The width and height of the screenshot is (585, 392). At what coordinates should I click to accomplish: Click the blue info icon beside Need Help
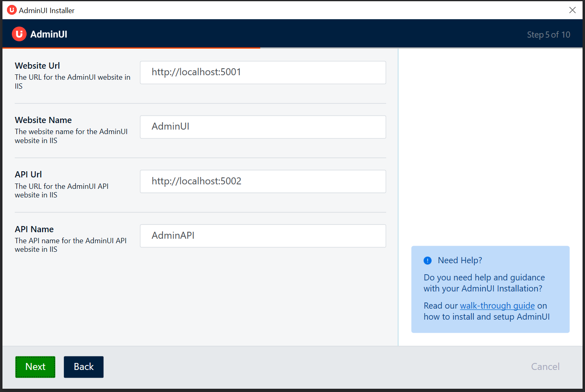click(x=427, y=260)
